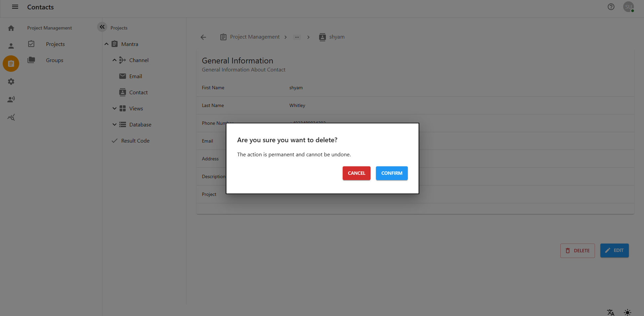This screenshot has width=644, height=316.
Task: Open Settings via gear icon
Action: (11, 82)
